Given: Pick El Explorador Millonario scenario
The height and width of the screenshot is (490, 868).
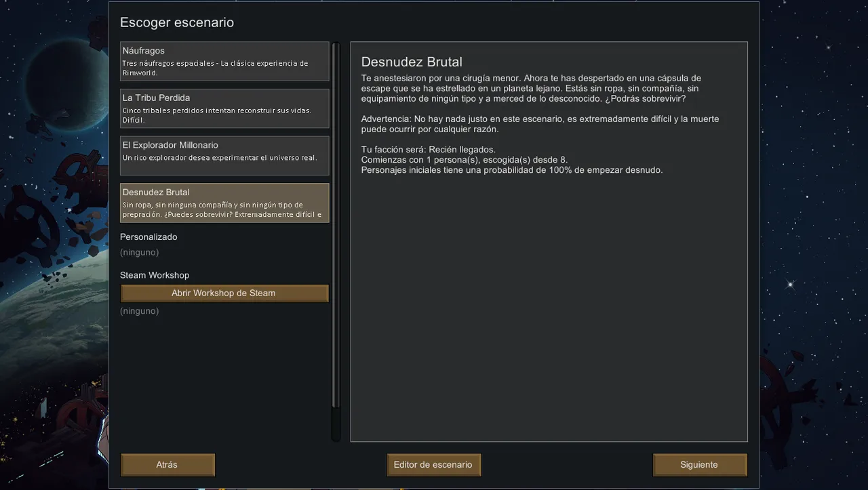Looking at the screenshot, I should tap(224, 156).
